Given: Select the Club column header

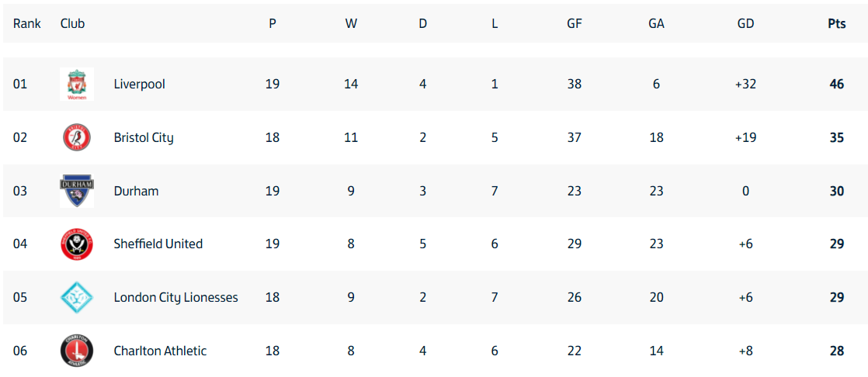Looking at the screenshot, I should tap(72, 24).
